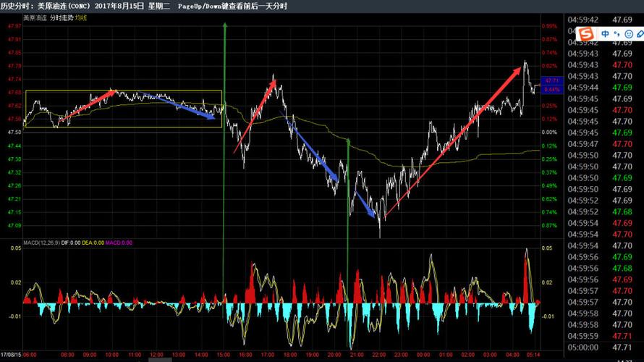Click the blue 0.44% change tag

[x=551, y=89]
